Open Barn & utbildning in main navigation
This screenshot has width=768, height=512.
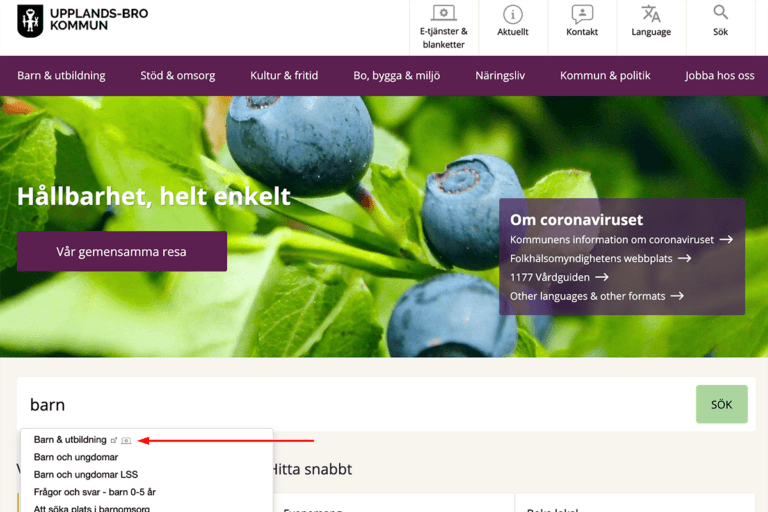click(61, 75)
